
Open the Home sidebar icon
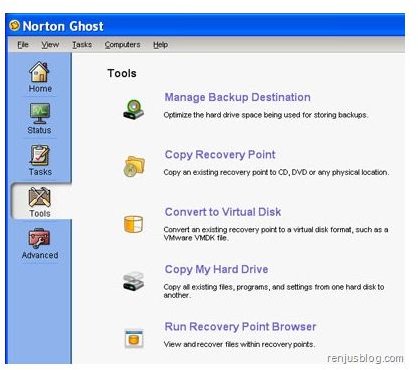tap(39, 72)
